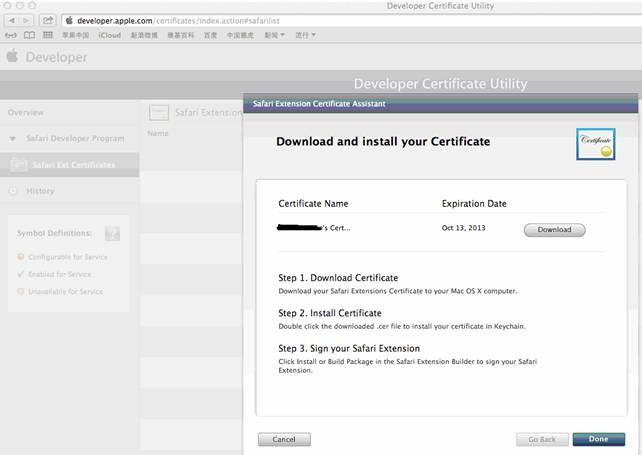Click the Step 3. Sign your Safari Extension heading
This screenshot has height=455, width=642.
point(349,348)
